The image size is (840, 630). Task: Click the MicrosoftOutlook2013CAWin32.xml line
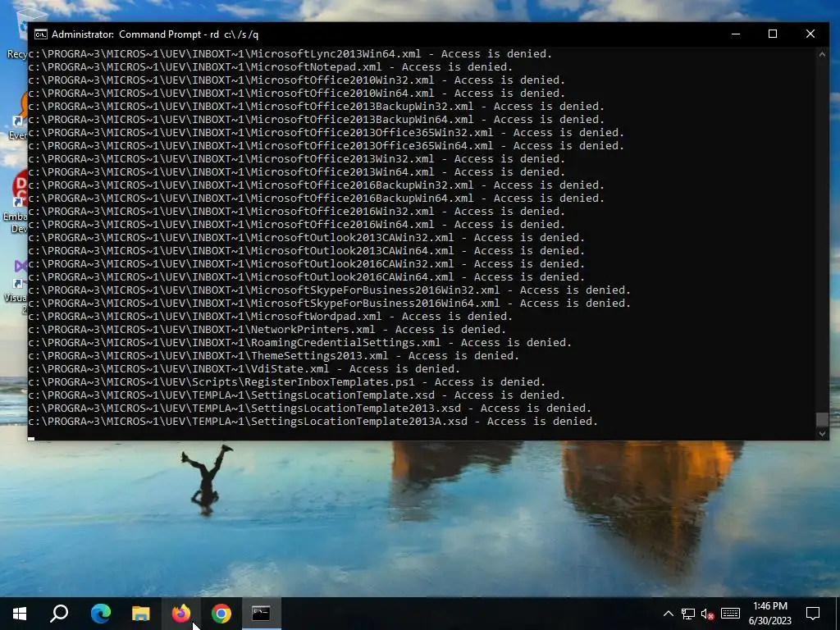click(x=307, y=237)
